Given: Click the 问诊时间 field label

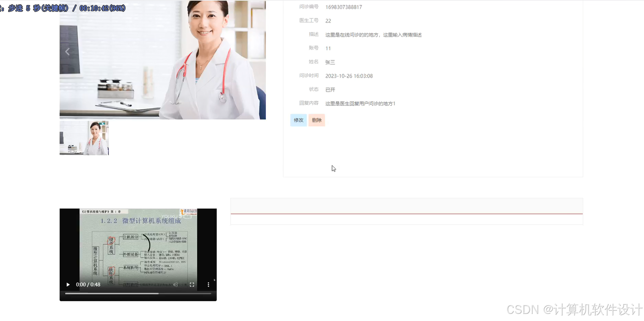Looking at the screenshot, I should click(309, 76).
